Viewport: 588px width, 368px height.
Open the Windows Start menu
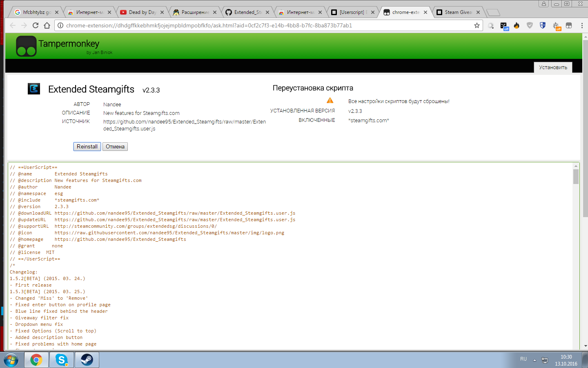tap(11, 360)
